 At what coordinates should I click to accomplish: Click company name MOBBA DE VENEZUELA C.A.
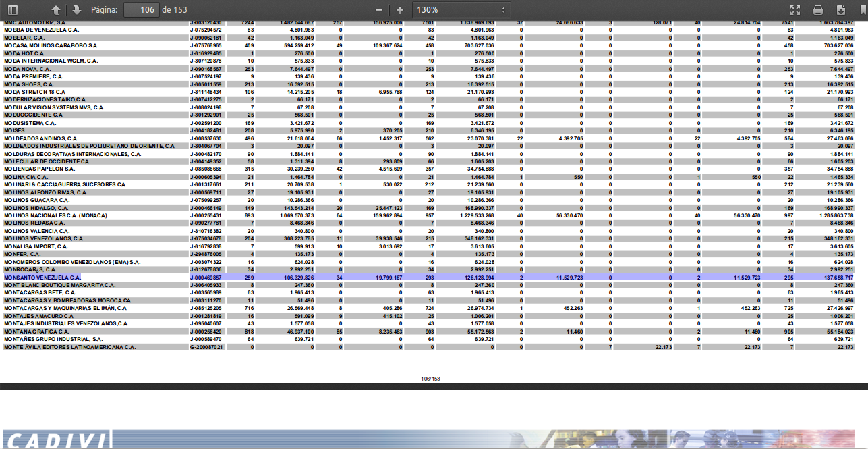tap(41, 30)
